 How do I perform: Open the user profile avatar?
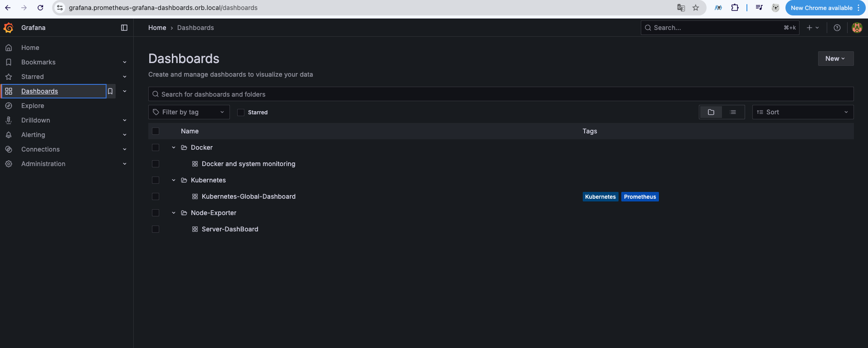pos(857,28)
